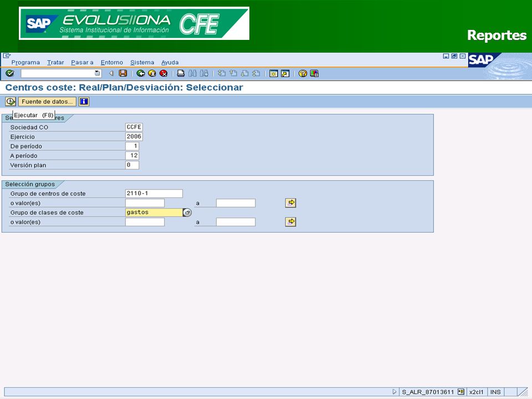Screen dimensions: 532x399
Task: Click the Sociedad CO field with CCFE
Action: 134,127
